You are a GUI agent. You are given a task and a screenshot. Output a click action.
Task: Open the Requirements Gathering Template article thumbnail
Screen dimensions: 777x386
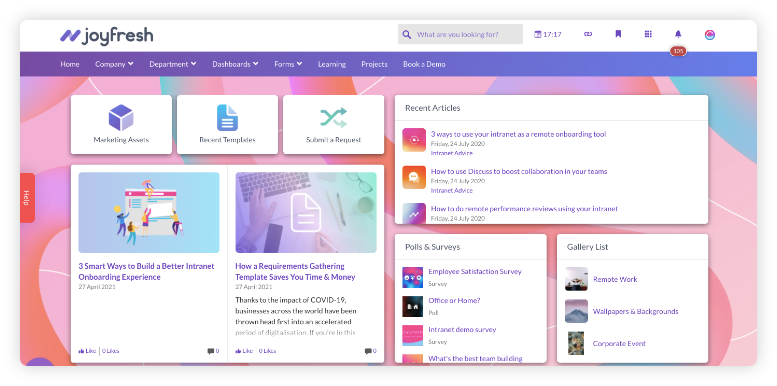point(306,213)
